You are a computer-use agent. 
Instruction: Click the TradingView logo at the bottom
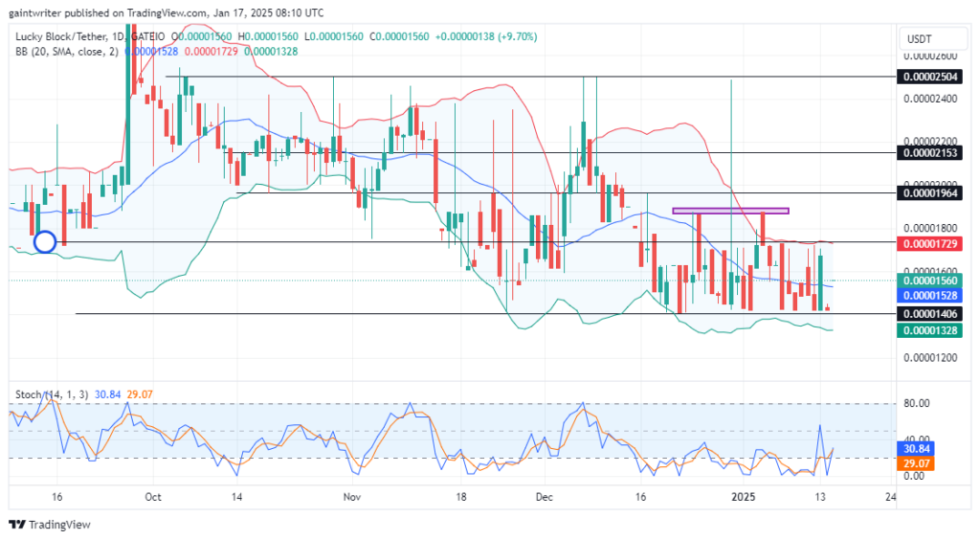point(50,525)
